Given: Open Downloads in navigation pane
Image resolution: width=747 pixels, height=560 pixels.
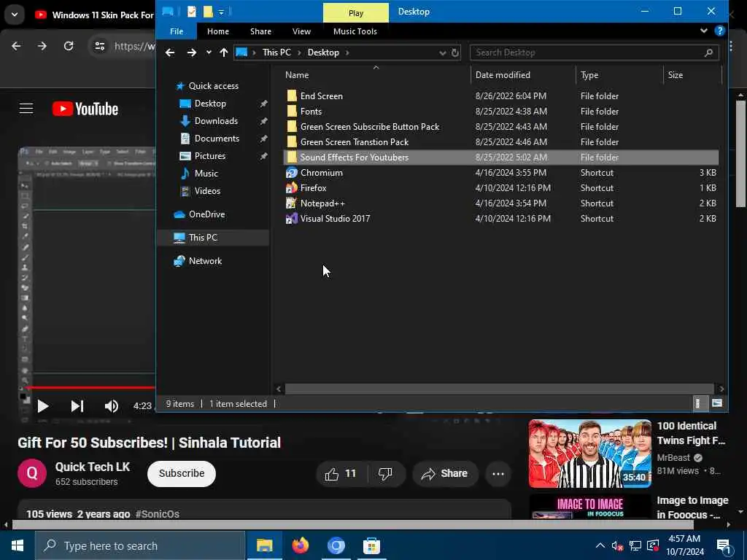Looking at the screenshot, I should click(216, 121).
